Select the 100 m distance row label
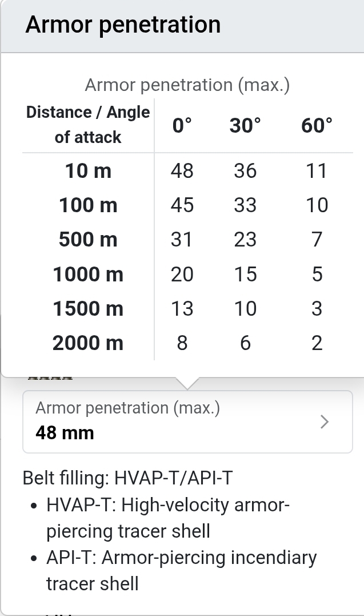364x616 pixels. (x=88, y=205)
